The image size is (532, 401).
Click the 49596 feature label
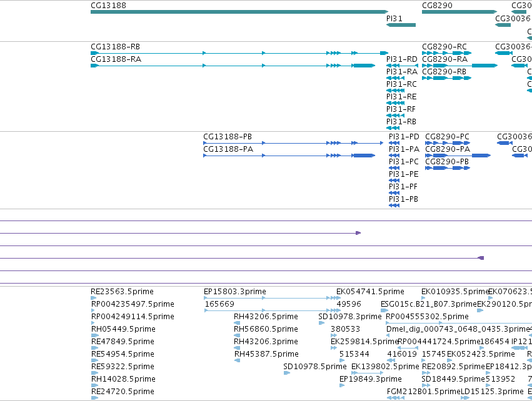click(x=349, y=304)
